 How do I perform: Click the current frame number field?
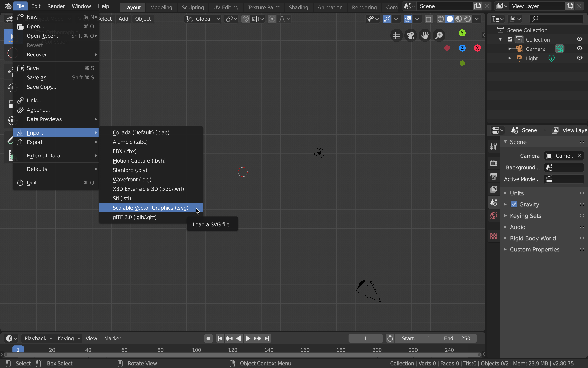tap(365, 338)
